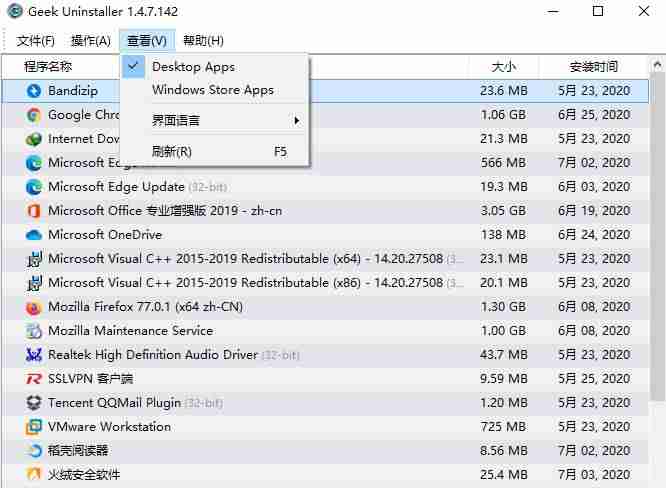
Task: Click the Microsoft OneDrive cloud icon
Action: pyautogui.click(x=34, y=235)
